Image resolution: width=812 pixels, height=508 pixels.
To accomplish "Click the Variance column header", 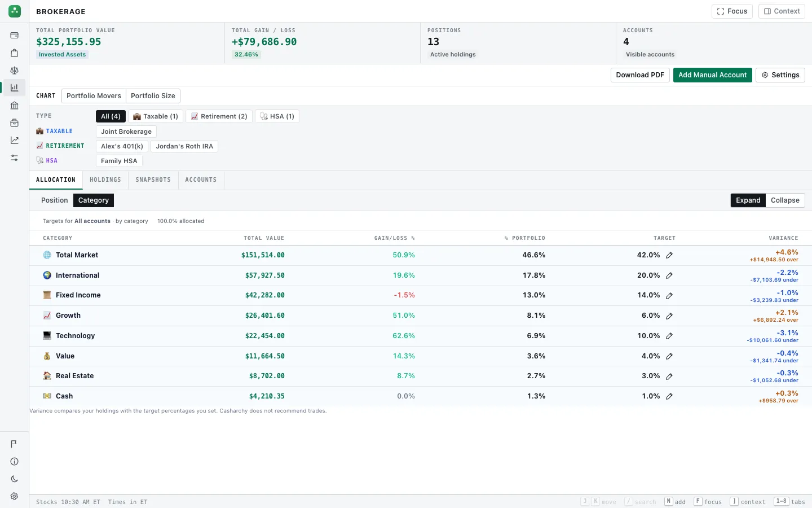I will pos(783,238).
